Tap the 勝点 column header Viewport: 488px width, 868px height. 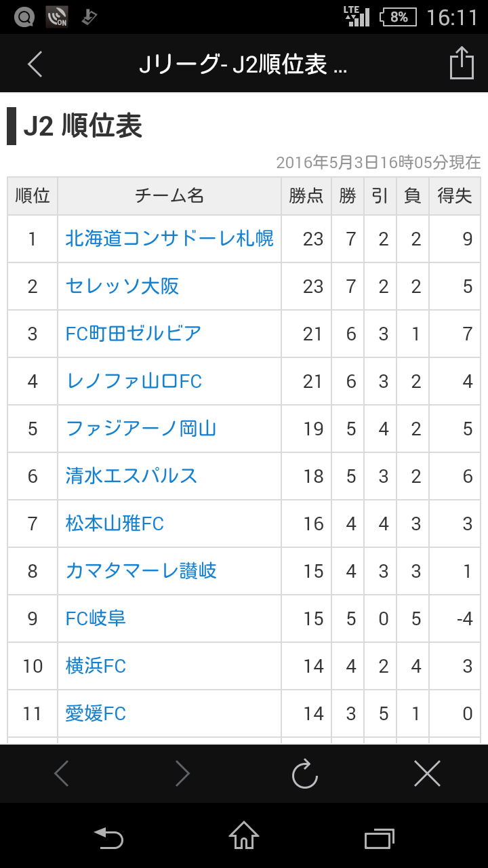coord(306,196)
